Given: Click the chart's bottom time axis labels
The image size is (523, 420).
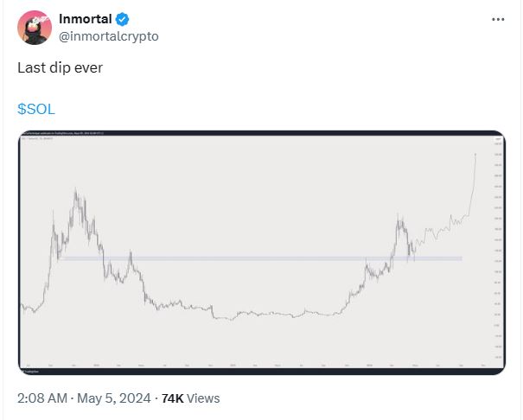Looking at the screenshot, I should tap(257, 366).
